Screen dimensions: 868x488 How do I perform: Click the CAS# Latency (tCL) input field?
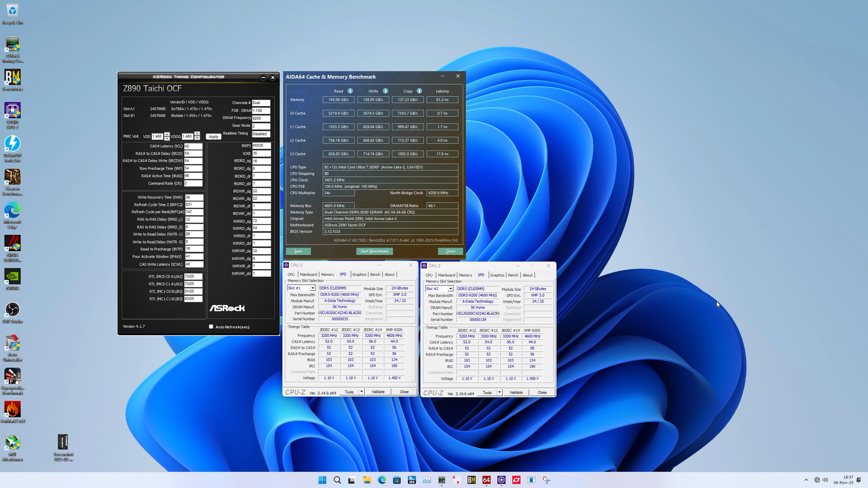tap(193, 146)
